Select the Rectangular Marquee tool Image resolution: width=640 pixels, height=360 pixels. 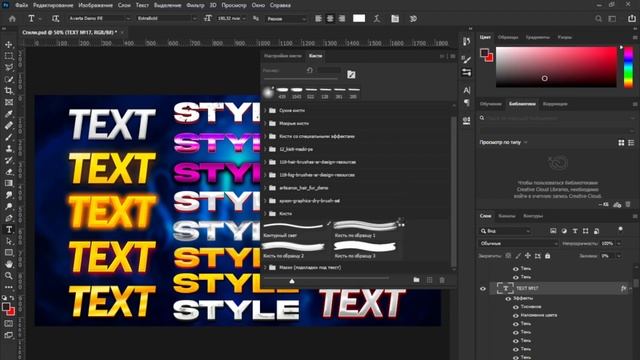(9, 56)
